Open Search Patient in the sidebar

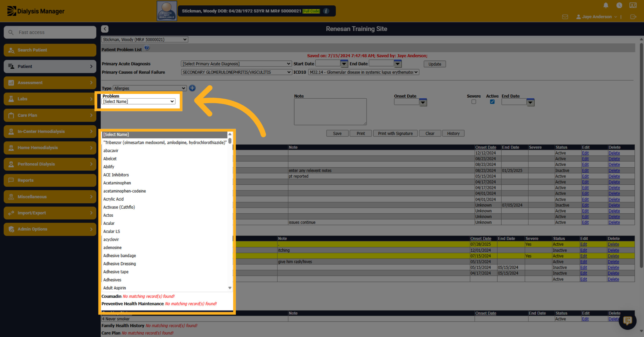click(x=50, y=50)
